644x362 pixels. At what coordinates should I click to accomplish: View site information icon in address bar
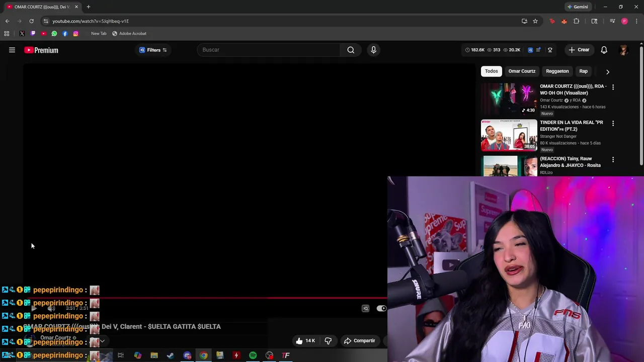coord(46,21)
